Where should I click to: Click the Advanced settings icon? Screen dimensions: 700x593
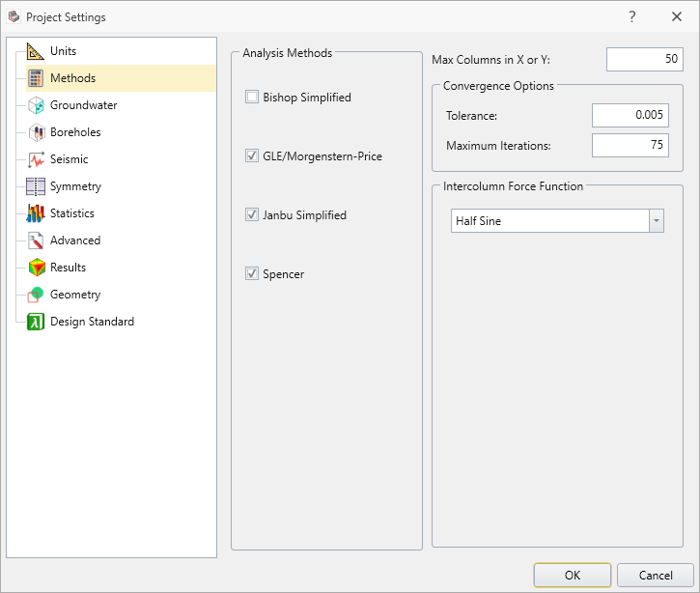pyautogui.click(x=36, y=240)
